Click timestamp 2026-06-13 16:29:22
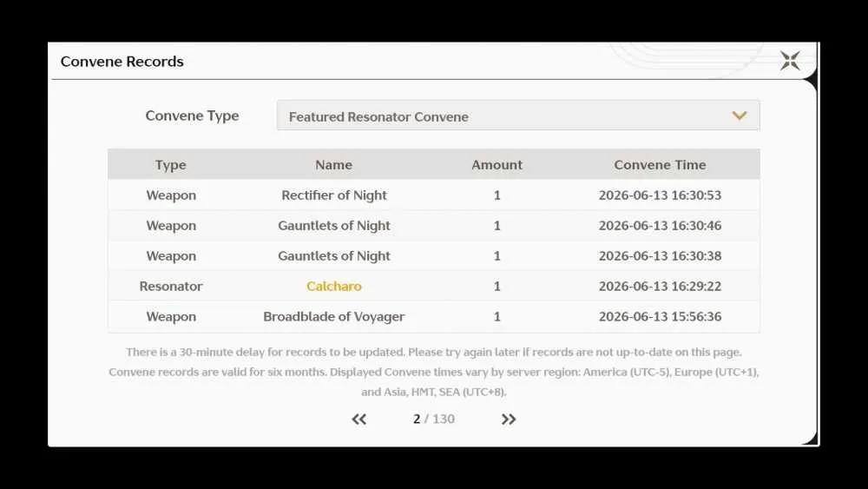The width and height of the screenshot is (868, 489). [660, 287]
